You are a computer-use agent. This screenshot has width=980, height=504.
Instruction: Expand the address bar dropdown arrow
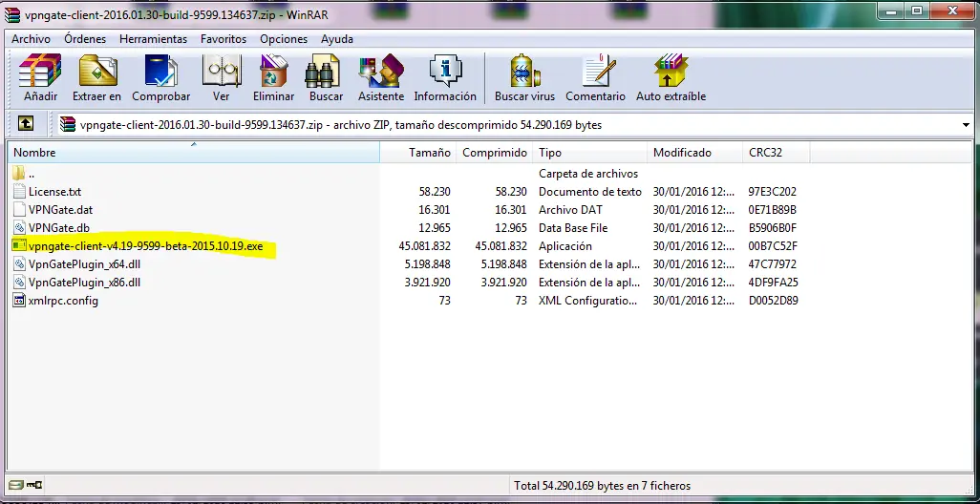click(x=967, y=125)
